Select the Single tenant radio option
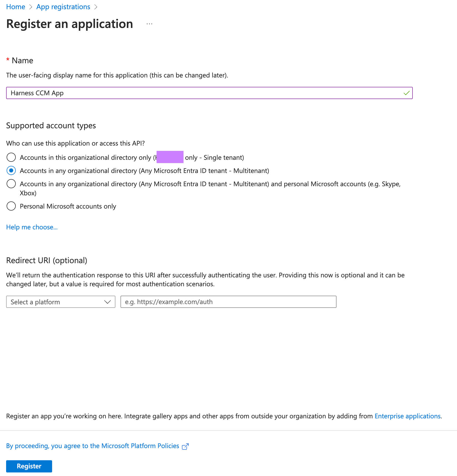This screenshot has height=476, width=457. pyautogui.click(x=11, y=157)
